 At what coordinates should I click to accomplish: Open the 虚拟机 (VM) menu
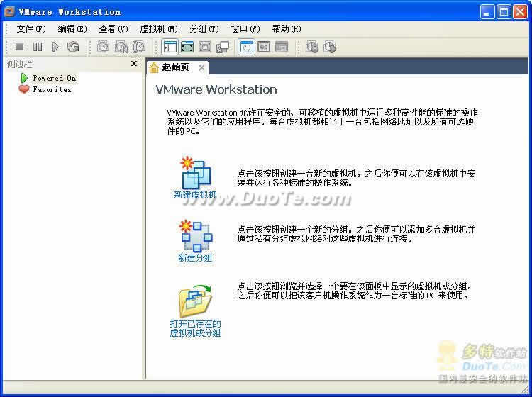click(x=158, y=29)
